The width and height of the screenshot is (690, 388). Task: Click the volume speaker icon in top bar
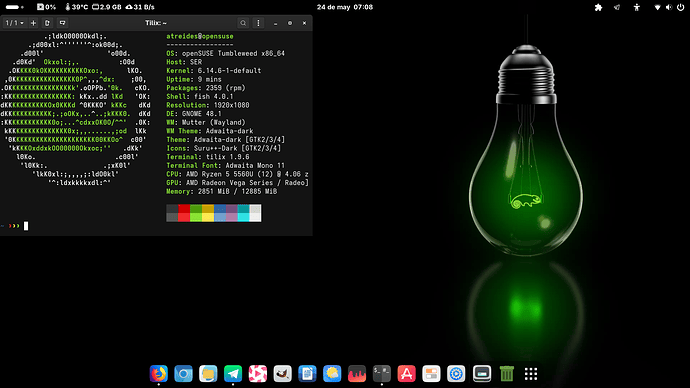coord(668,7)
